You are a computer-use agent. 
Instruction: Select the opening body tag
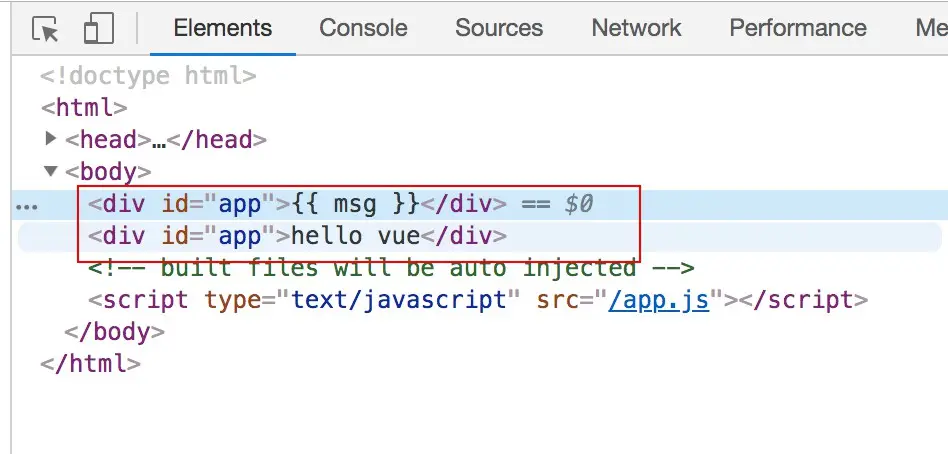point(108,172)
